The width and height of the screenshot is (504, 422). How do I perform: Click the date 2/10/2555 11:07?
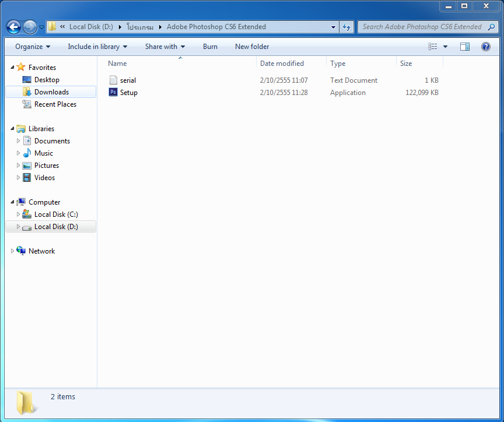[284, 80]
